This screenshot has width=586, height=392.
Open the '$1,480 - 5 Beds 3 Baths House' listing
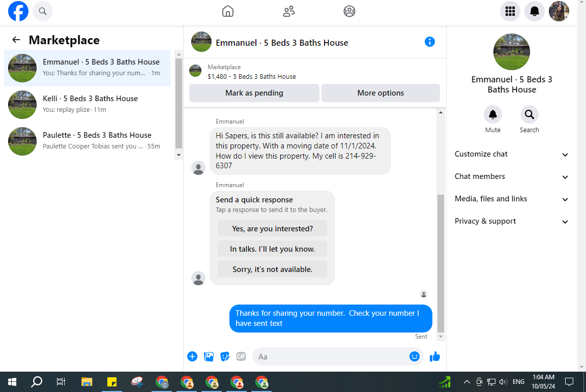[x=251, y=77]
